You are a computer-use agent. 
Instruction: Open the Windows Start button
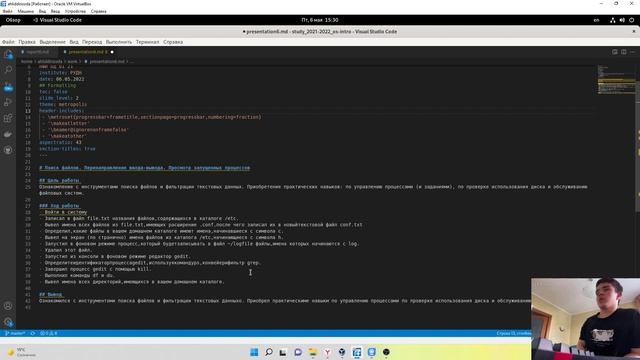pyautogui.click(x=254, y=352)
